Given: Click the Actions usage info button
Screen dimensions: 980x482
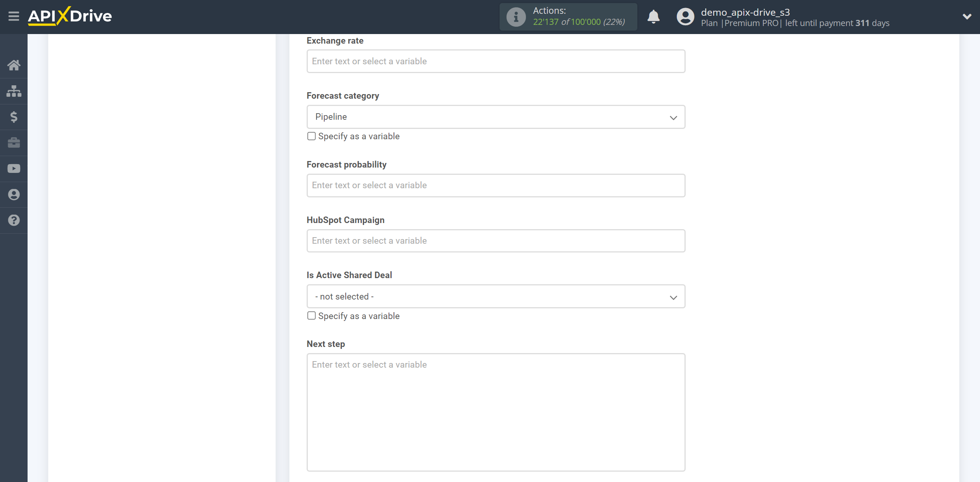Looking at the screenshot, I should point(516,16).
